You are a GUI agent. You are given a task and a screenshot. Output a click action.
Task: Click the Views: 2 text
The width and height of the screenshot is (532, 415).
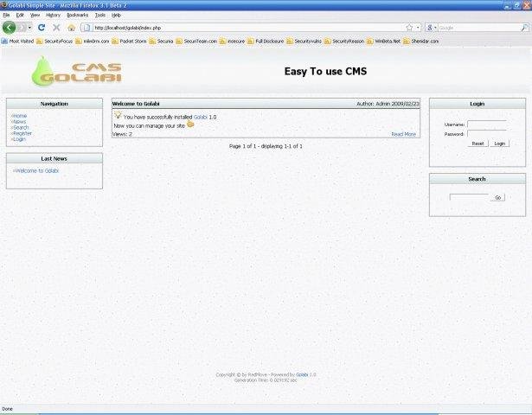point(122,134)
